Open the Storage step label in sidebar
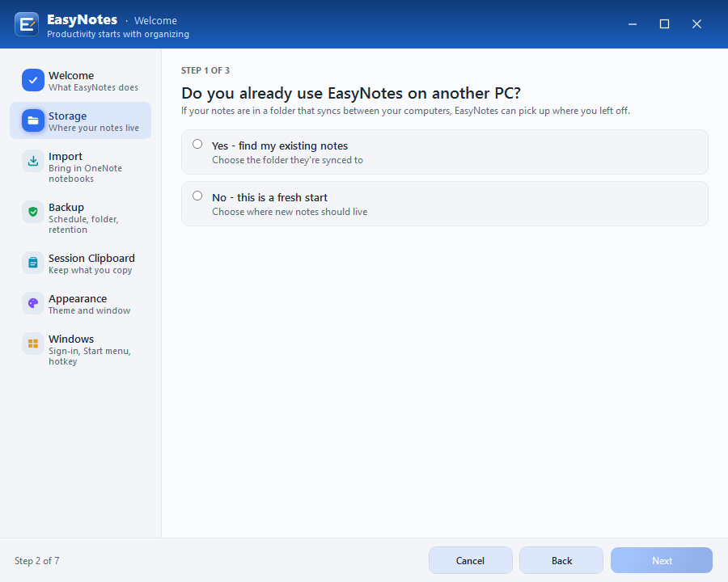 pyautogui.click(x=67, y=116)
